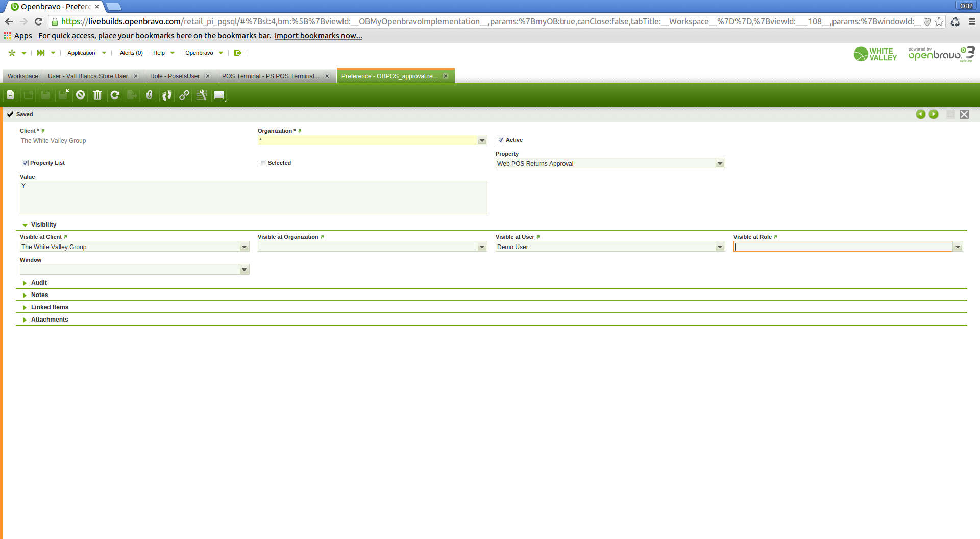
Task: Toggle the Property List checkbox
Action: [x=25, y=163]
